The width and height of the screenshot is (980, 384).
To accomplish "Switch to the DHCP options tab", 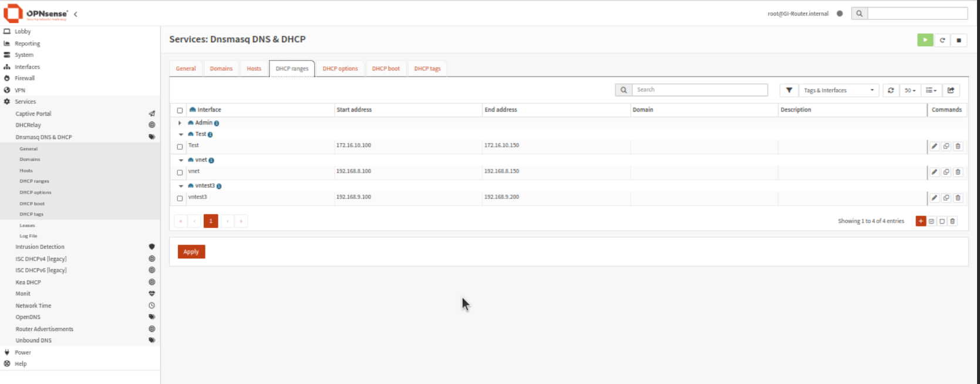I will (340, 69).
